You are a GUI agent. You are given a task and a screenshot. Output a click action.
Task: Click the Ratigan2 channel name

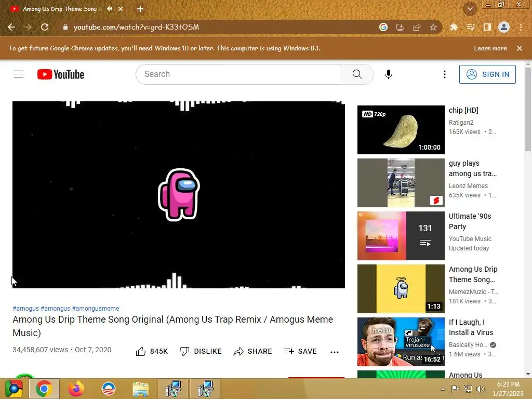pos(461,123)
